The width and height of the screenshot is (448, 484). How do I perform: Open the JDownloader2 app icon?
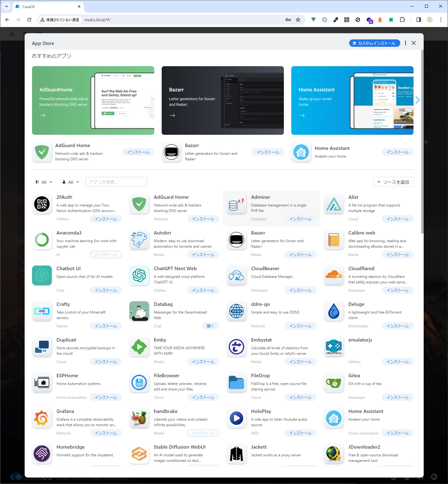tap(334, 454)
